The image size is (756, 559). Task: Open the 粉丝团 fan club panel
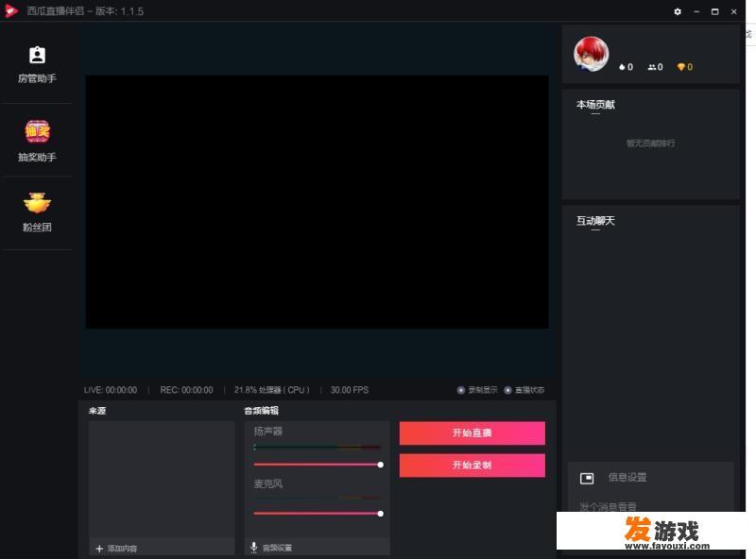click(x=37, y=212)
